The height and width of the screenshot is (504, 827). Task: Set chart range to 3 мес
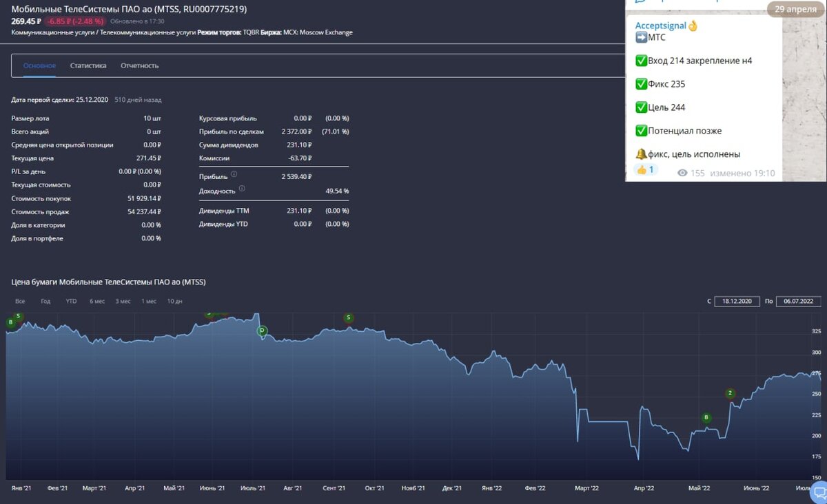123,301
